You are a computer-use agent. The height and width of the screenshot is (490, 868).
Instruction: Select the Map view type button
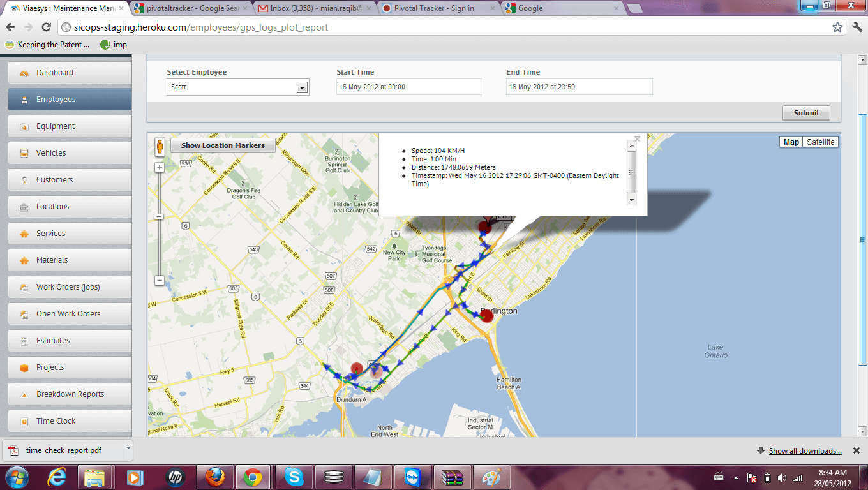[x=791, y=142]
